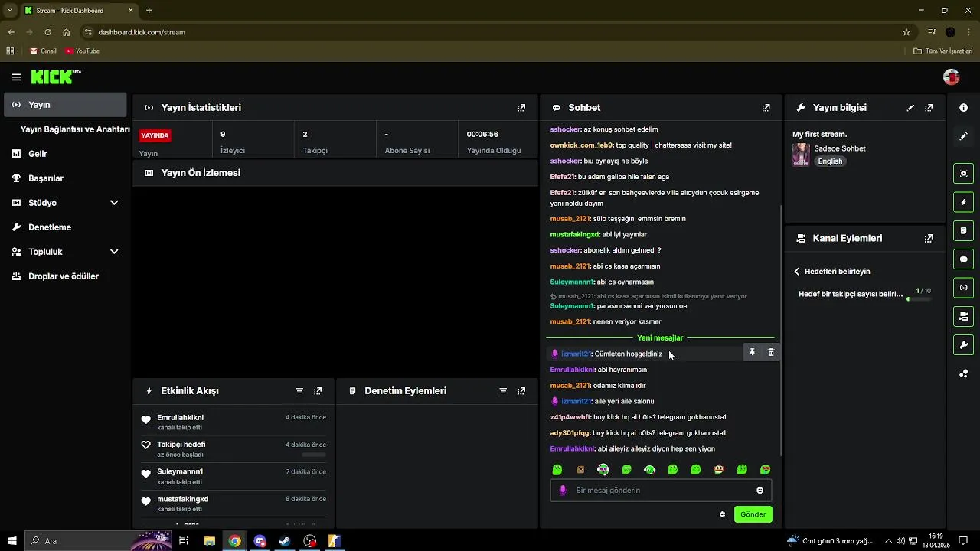Delete the izmarit21 'Cümleten hoşgeldiniz' message
This screenshot has height=551, width=980.
click(771, 352)
